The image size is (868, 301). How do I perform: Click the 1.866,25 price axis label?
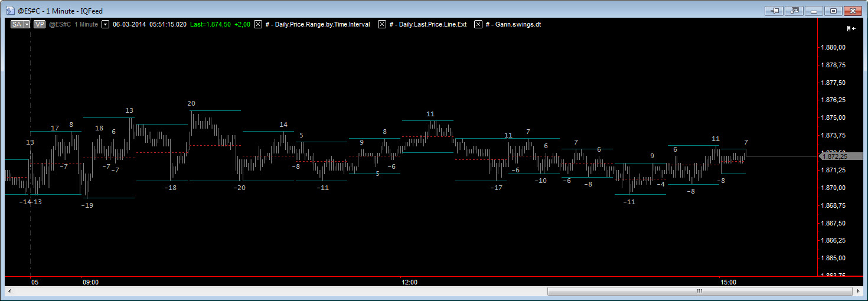point(834,240)
